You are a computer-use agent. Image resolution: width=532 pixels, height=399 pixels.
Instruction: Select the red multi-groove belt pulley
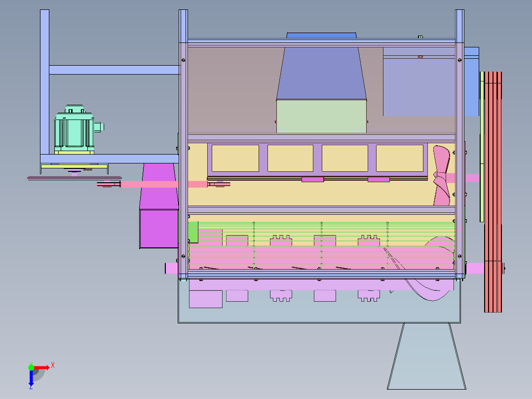tap(493, 192)
